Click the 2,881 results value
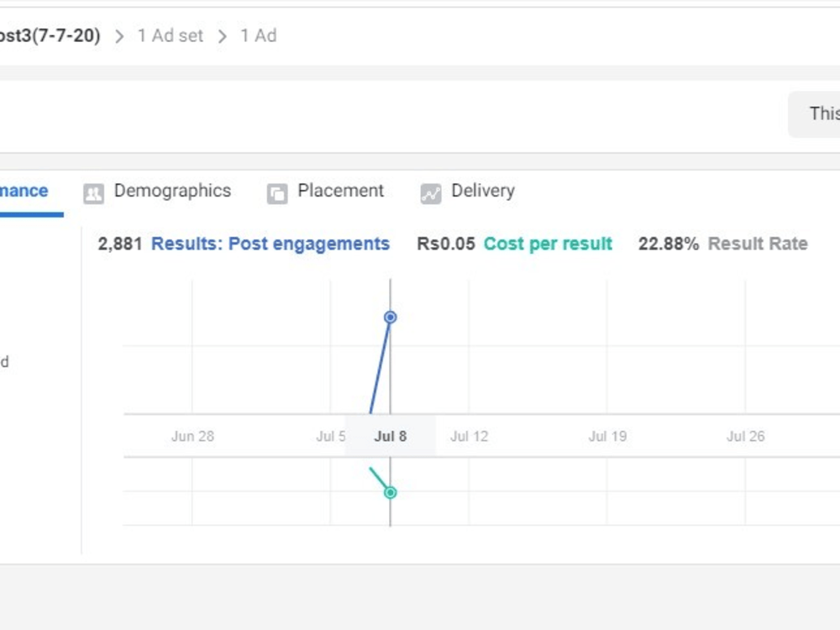 120,244
